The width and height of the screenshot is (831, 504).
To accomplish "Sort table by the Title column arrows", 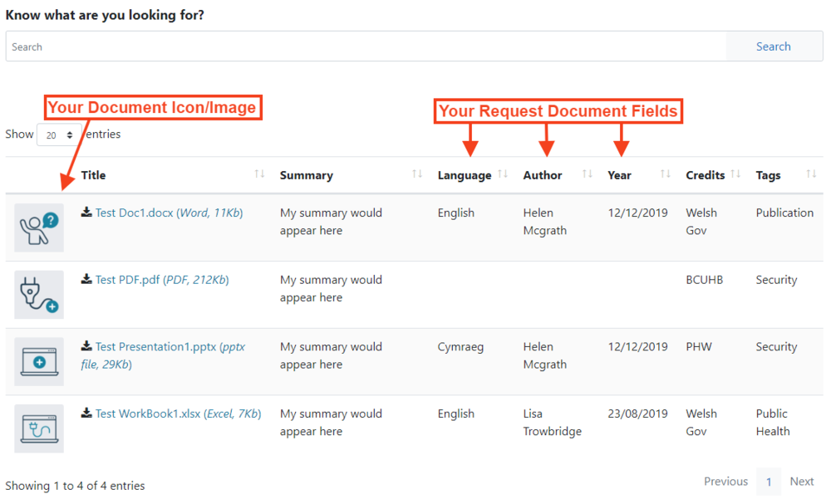I will (259, 174).
